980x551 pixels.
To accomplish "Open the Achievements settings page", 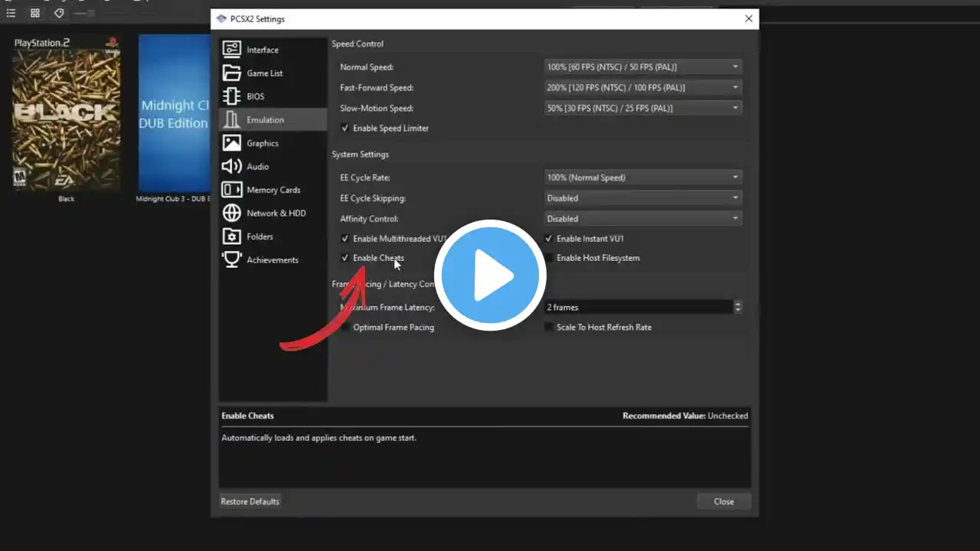I will [273, 260].
